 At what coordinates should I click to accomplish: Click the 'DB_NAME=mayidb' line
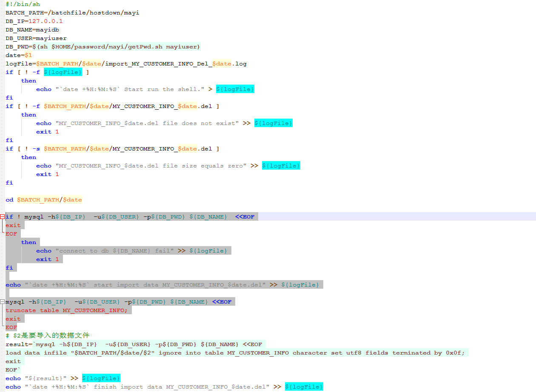pyautogui.click(x=32, y=30)
